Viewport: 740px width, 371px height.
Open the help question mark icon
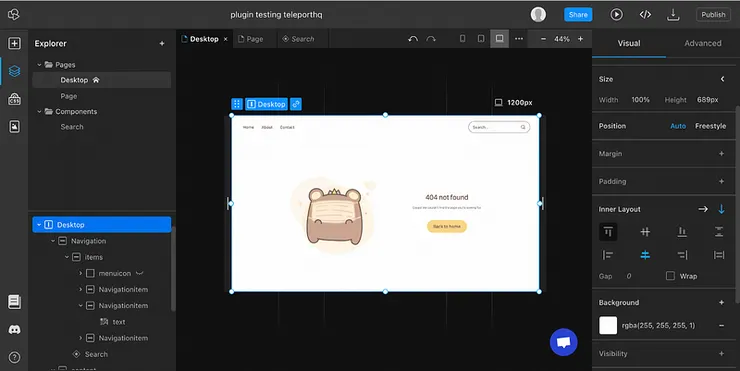pyautogui.click(x=14, y=357)
